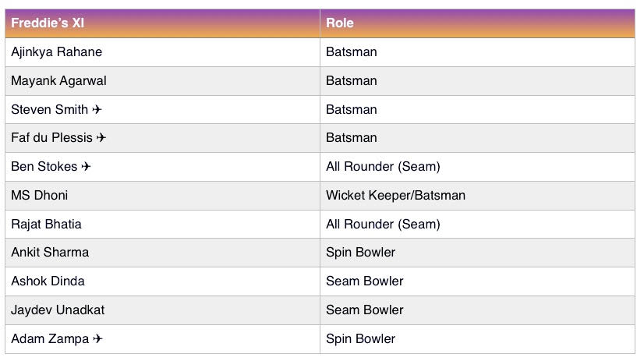This screenshot has height=361, width=644.
Task: Click the MS Dhoni player cell
Action: point(163,196)
